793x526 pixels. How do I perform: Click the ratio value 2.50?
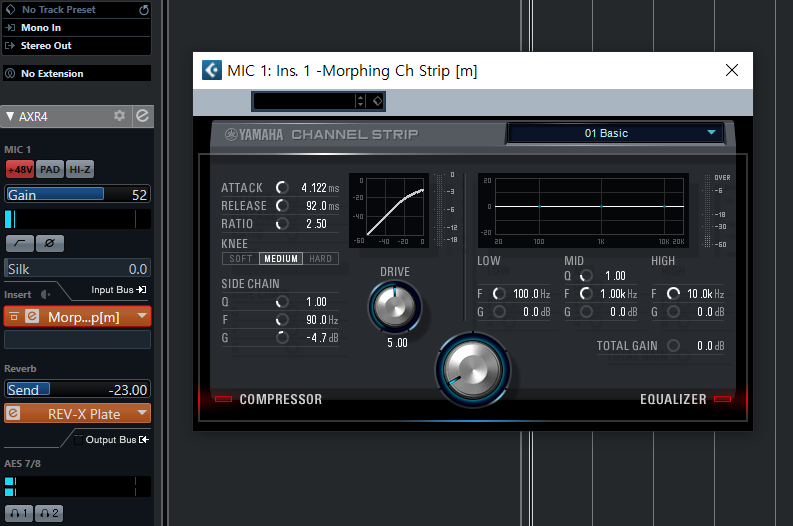tap(316, 224)
